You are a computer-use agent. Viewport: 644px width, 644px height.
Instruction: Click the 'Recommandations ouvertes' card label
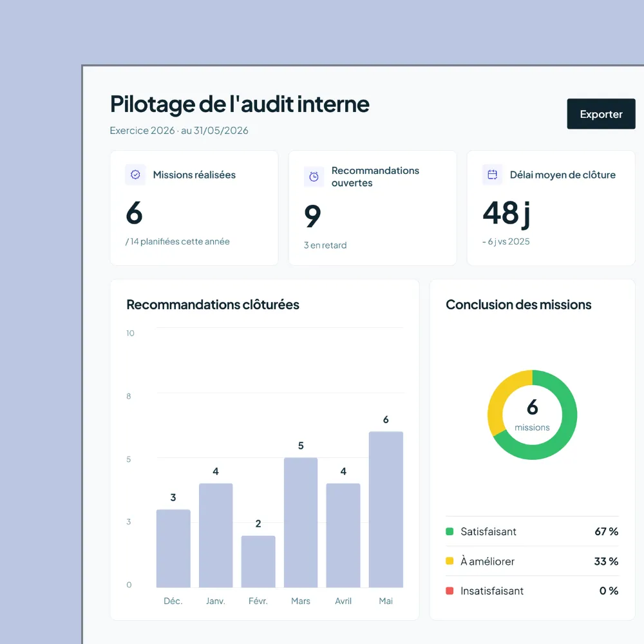coord(375,176)
